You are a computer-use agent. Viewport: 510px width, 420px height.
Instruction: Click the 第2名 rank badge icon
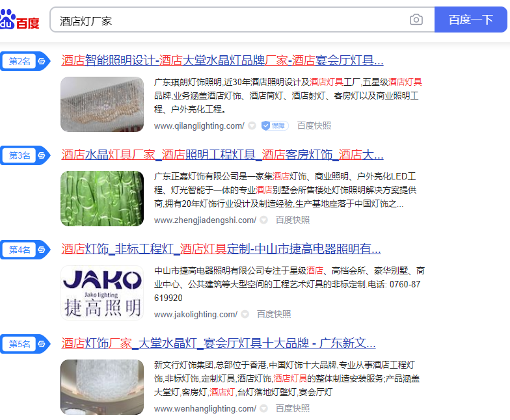25,61
